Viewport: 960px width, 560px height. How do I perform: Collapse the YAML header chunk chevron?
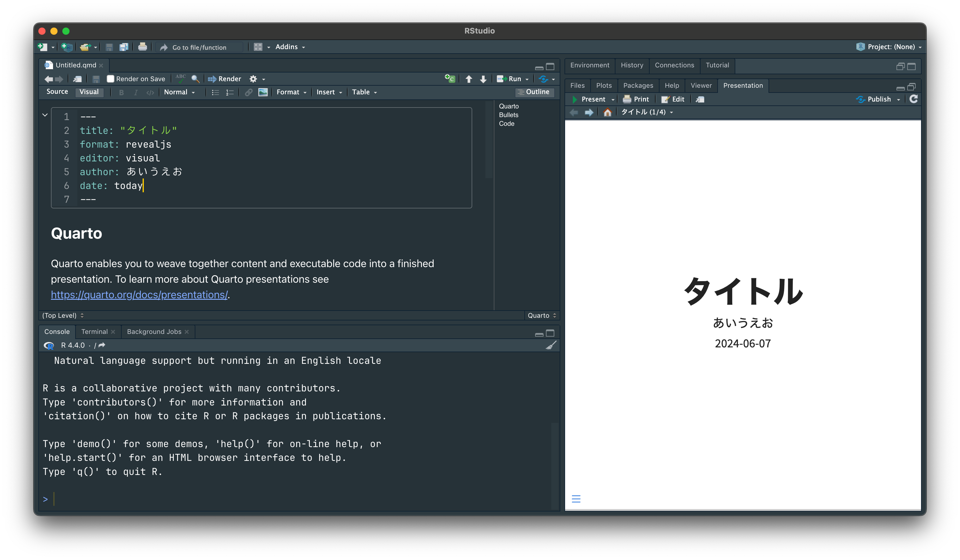coord(45,115)
